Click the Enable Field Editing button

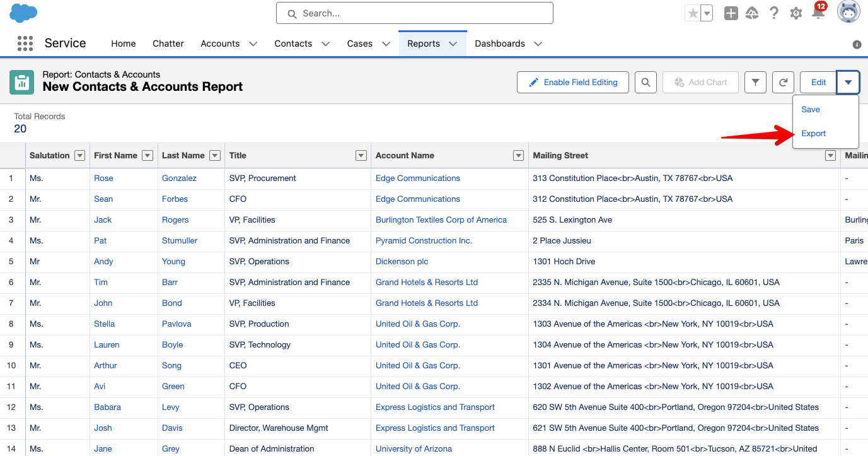(572, 82)
